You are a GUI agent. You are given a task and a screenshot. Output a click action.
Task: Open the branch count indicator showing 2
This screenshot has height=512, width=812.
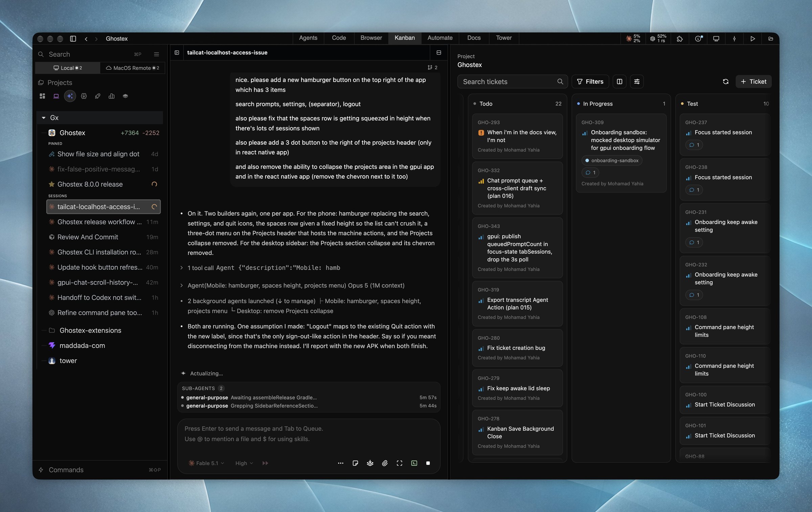[x=432, y=67]
